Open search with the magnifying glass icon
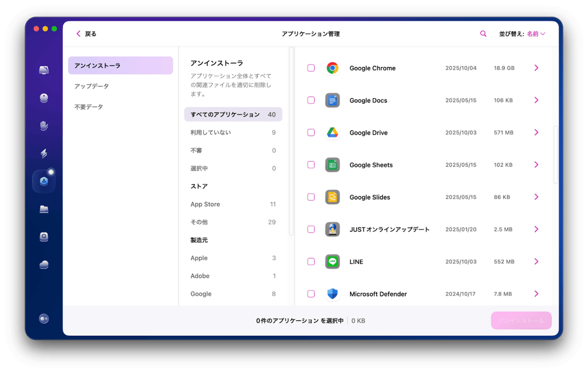Screen dimensions: 588x373 [x=483, y=33]
